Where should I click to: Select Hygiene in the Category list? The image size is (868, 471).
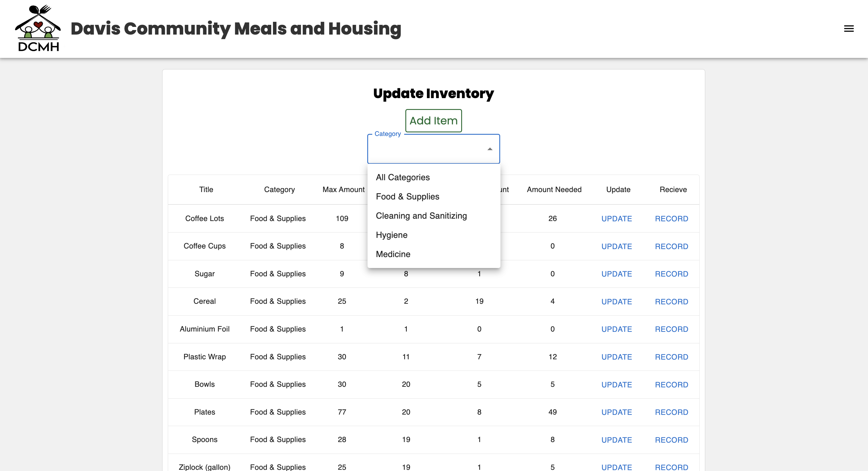pos(391,235)
